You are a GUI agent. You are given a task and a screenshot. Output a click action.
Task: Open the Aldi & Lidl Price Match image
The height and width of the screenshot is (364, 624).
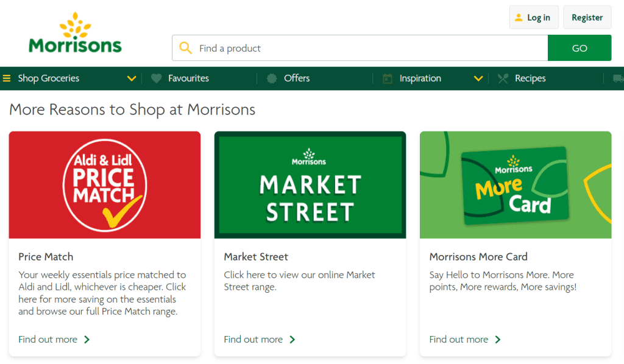tap(105, 184)
